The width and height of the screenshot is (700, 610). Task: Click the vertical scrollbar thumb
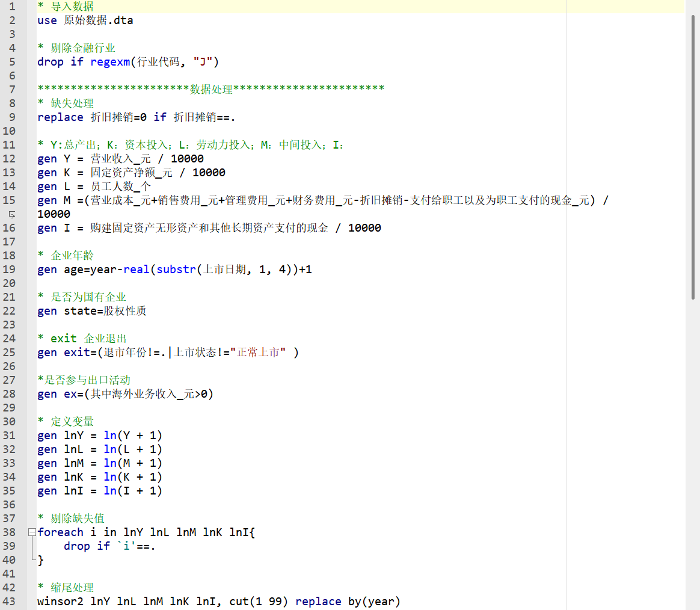click(693, 156)
